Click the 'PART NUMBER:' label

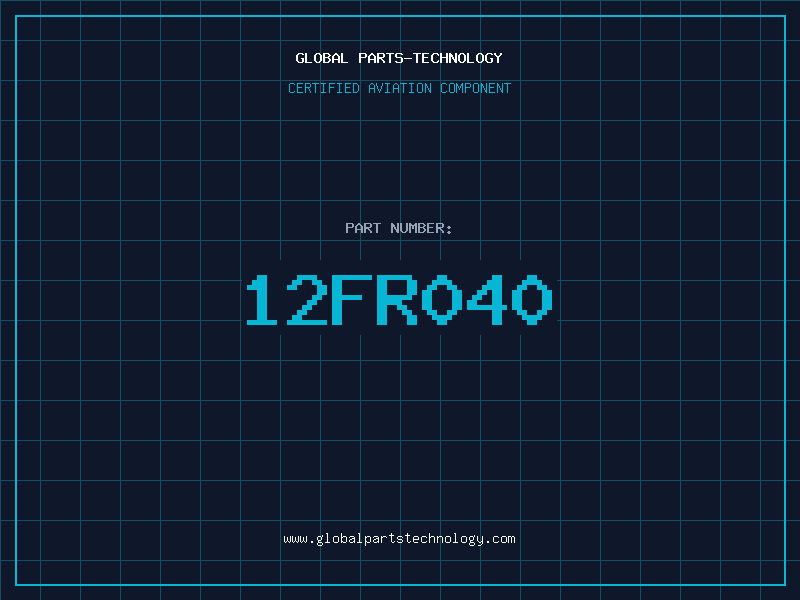(399, 228)
